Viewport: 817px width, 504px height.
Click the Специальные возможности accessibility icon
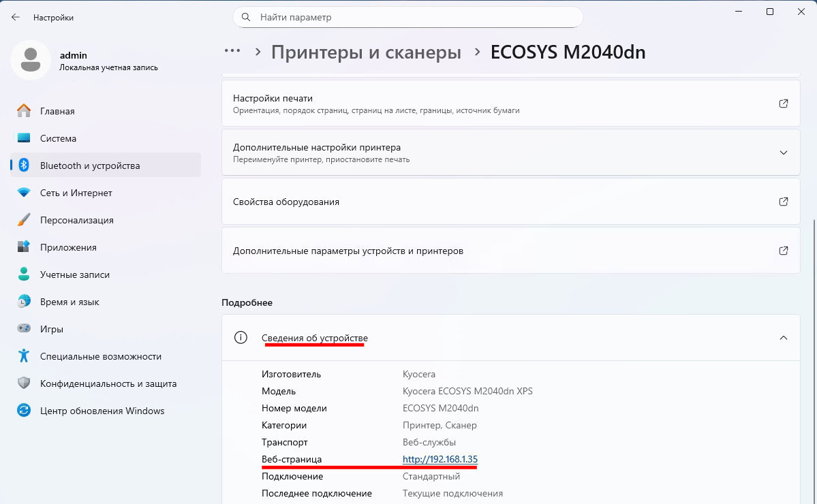(24, 356)
